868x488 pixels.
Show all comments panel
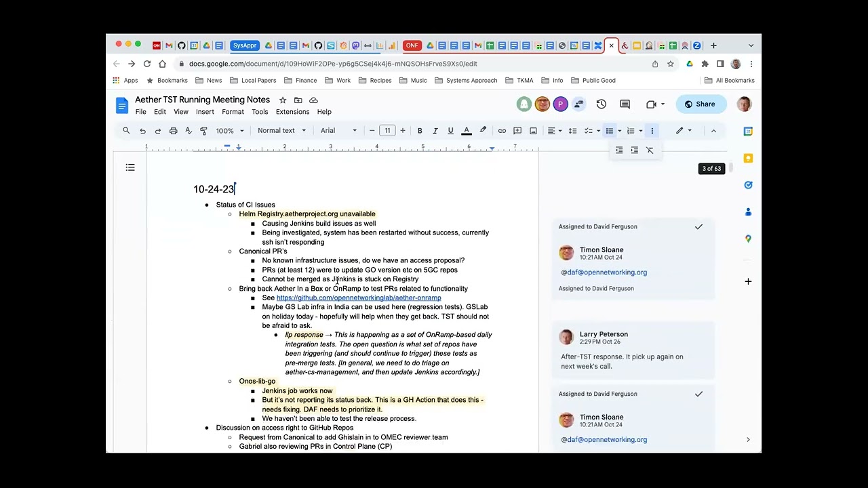(625, 104)
